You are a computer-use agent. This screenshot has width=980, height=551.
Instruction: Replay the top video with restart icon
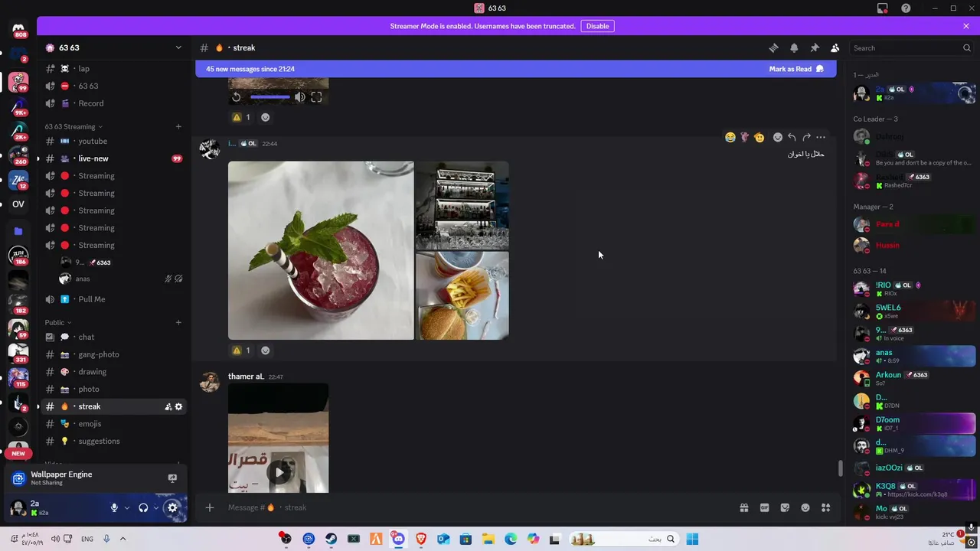tap(237, 97)
